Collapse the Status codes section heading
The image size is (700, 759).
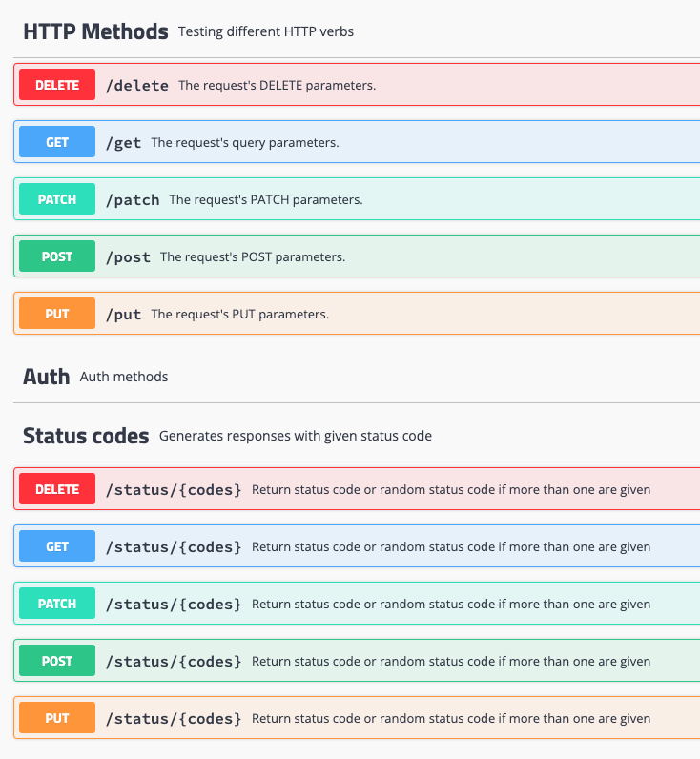point(86,436)
